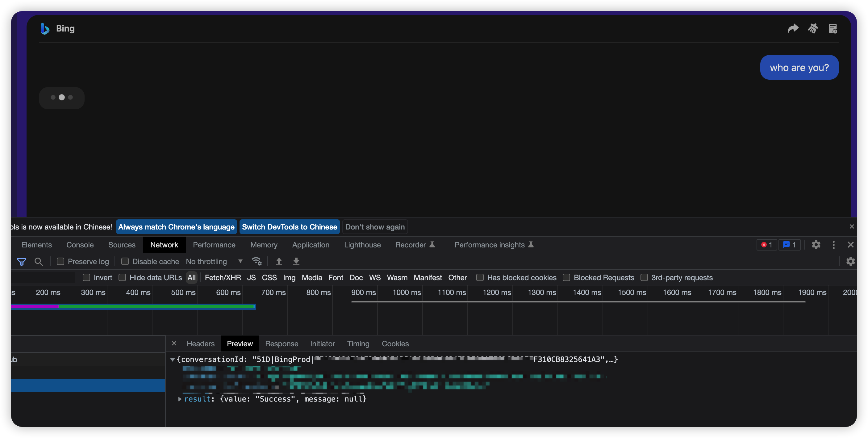
Task: Click the broom clear-chat icon in Bing header
Action: [813, 29]
